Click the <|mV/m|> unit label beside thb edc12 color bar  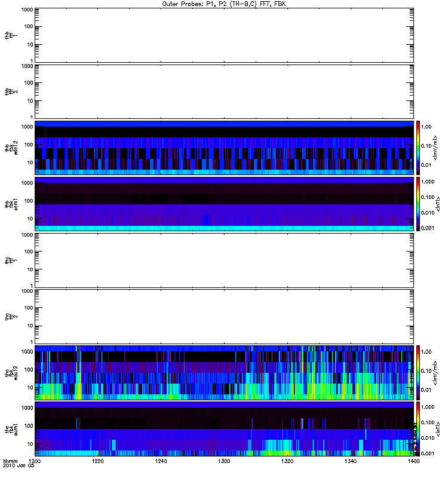(x=435, y=148)
